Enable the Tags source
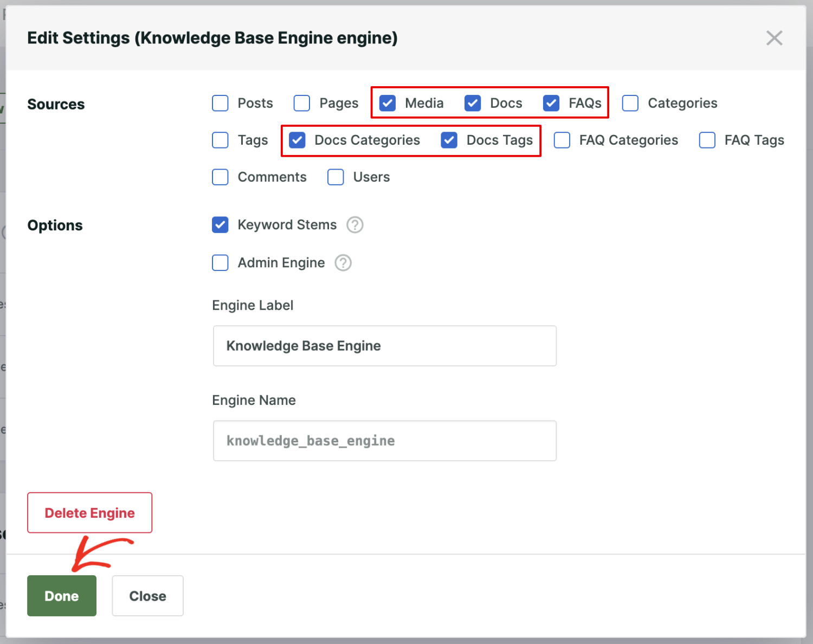This screenshot has width=813, height=644. [x=220, y=140]
